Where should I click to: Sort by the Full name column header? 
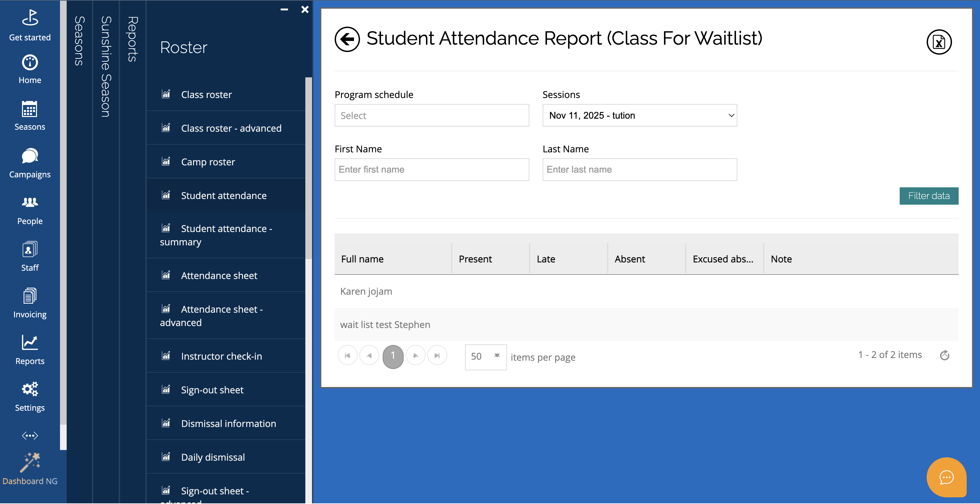click(x=362, y=259)
